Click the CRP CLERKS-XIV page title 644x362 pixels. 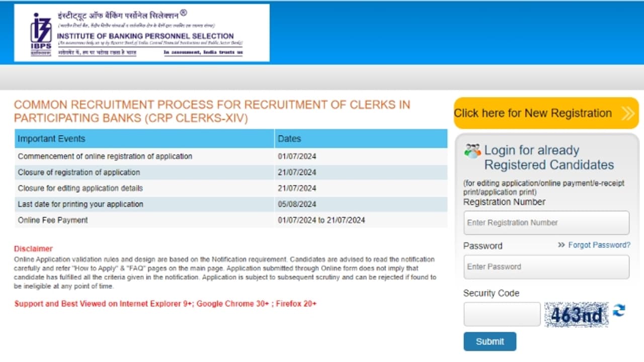click(x=211, y=112)
